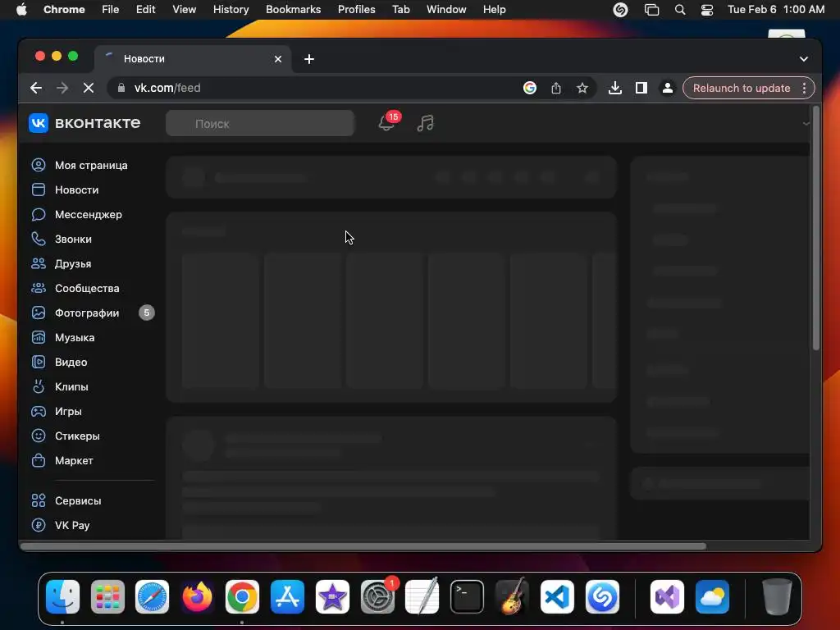Open Terminal from the Dock

(x=467, y=597)
